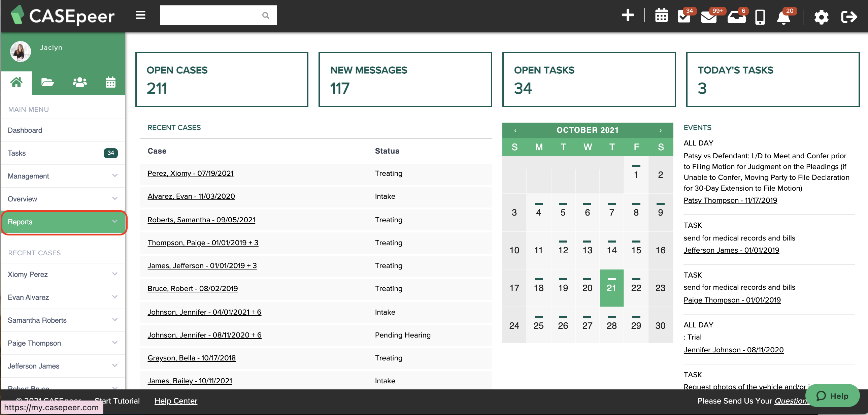The width and height of the screenshot is (868, 415).
Task: Open case Alvarez, Evan - 11/03/2020
Action: coord(191,196)
